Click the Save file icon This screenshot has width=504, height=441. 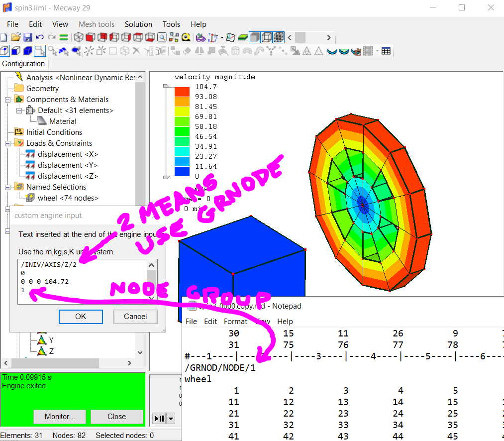coord(28,37)
